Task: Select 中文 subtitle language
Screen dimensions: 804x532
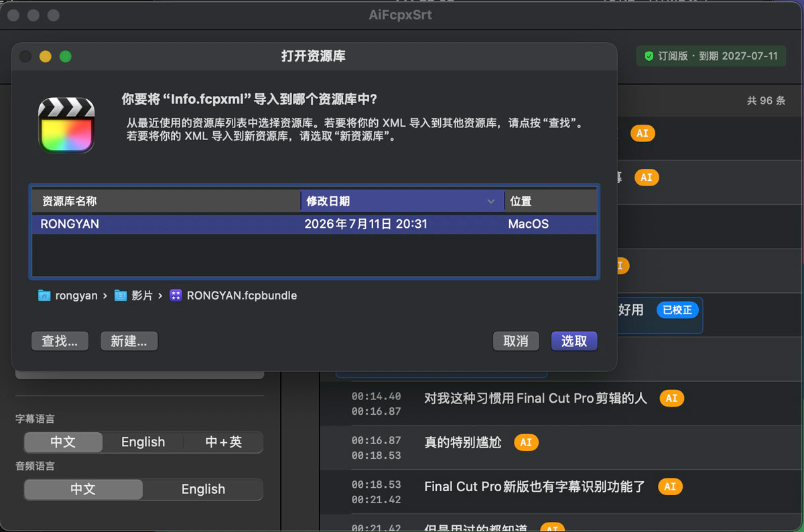Action: coord(64,442)
